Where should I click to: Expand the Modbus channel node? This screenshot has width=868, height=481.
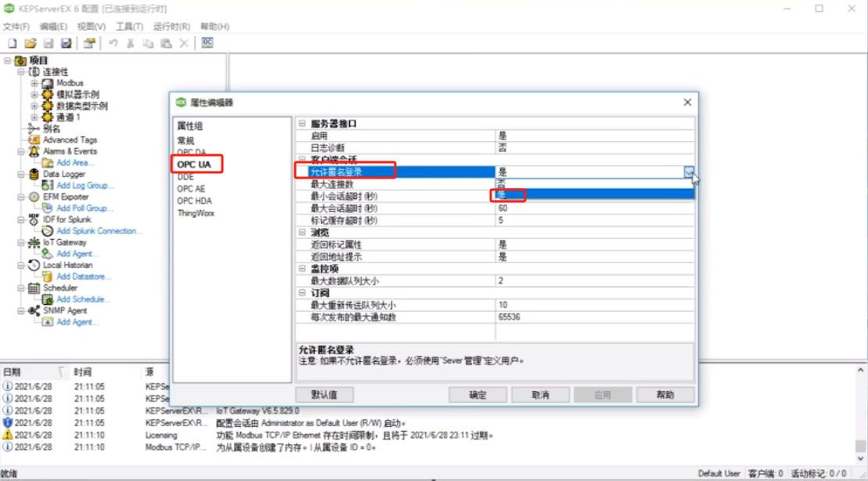[x=34, y=83]
